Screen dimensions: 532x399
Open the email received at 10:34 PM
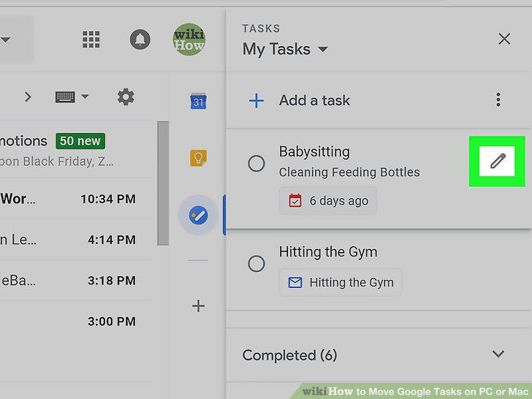tap(75, 199)
